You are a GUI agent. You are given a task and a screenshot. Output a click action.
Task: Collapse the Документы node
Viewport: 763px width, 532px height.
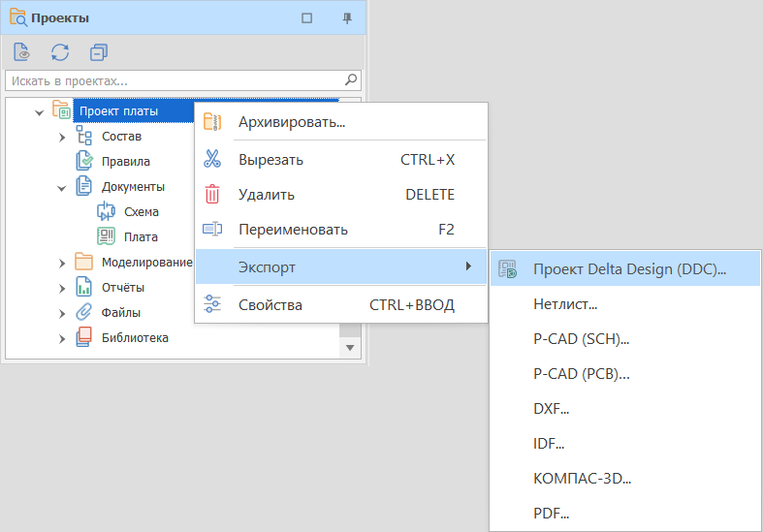62,188
